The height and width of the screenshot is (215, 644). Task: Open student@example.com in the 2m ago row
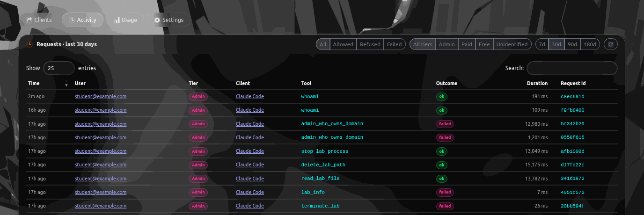click(101, 97)
